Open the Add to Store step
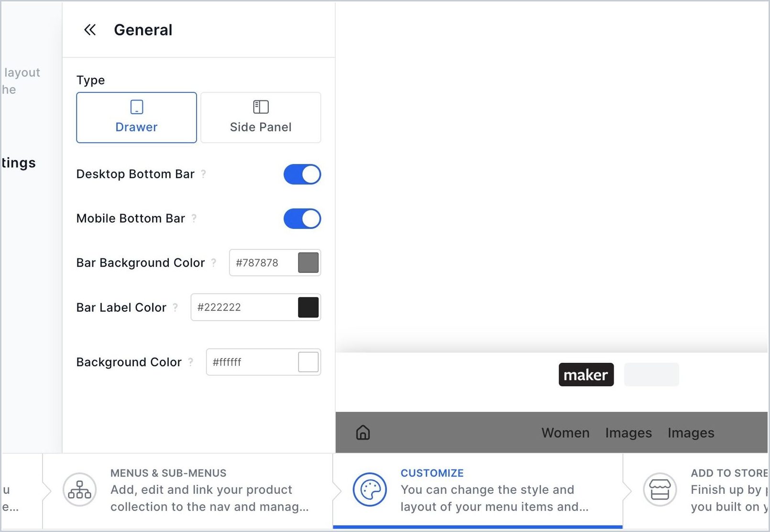The height and width of the screenshot is (532, 770). tap(696, 491)
